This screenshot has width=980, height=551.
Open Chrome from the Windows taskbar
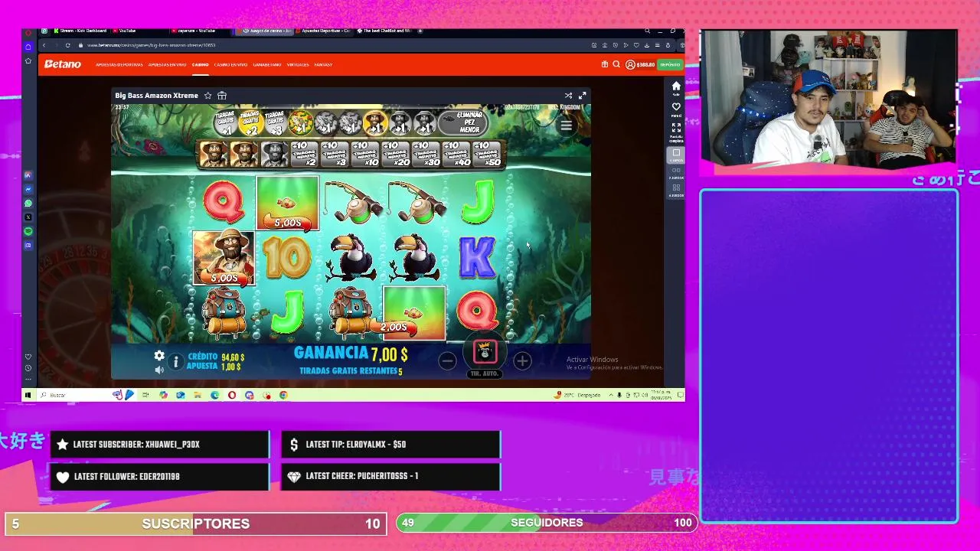click(283, 395)
